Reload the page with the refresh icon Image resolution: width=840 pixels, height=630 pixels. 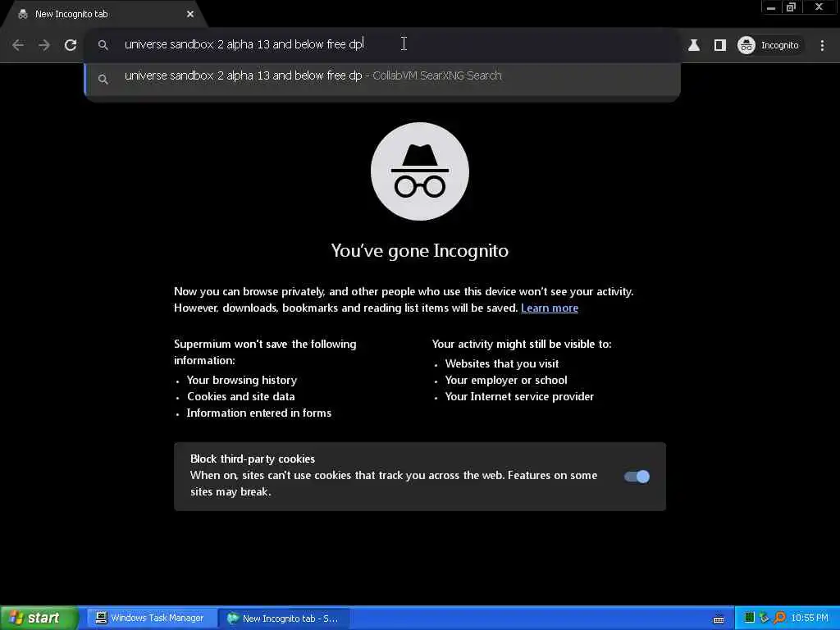71,45
